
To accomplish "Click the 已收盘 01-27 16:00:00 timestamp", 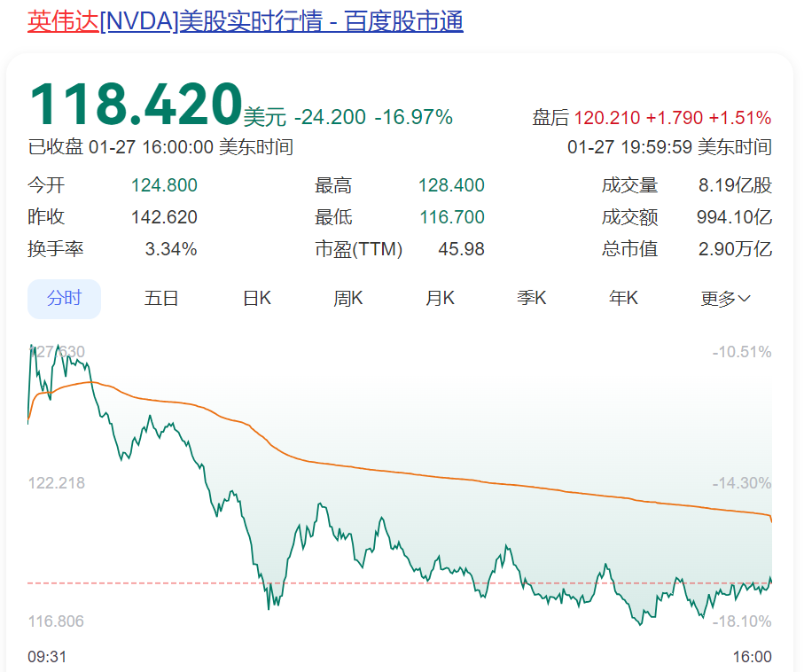I will [160, 147].
